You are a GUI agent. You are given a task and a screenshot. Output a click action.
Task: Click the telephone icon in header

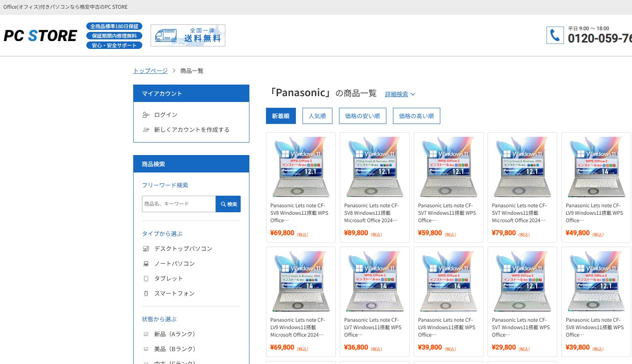pos(555,35)
